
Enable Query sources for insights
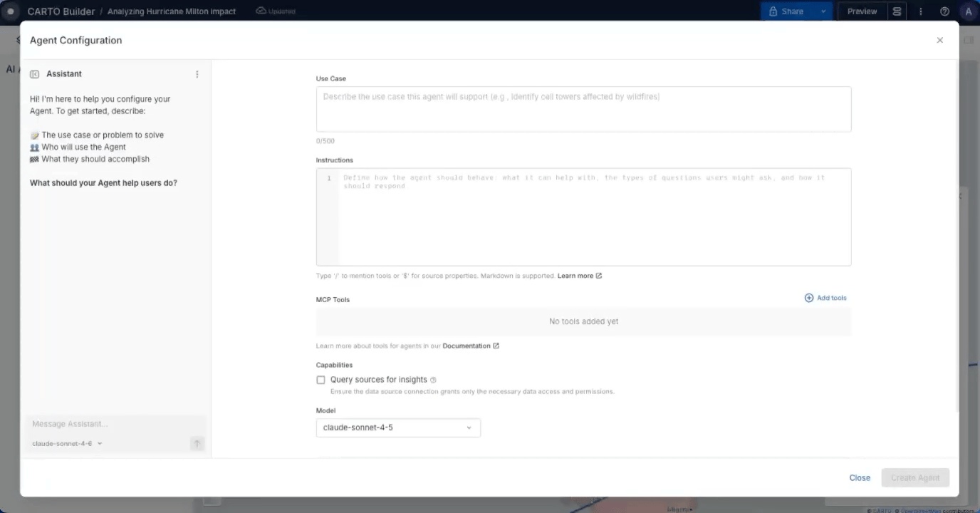pyautogui.click(x=320, y=380)
